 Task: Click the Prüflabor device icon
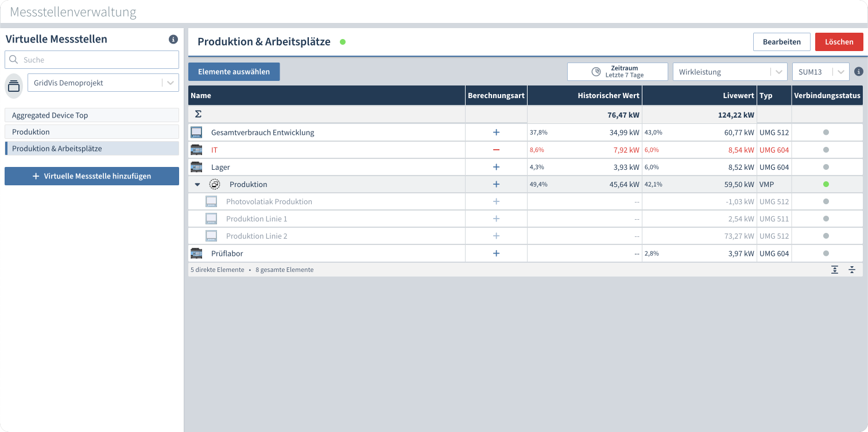coord(196,253)
